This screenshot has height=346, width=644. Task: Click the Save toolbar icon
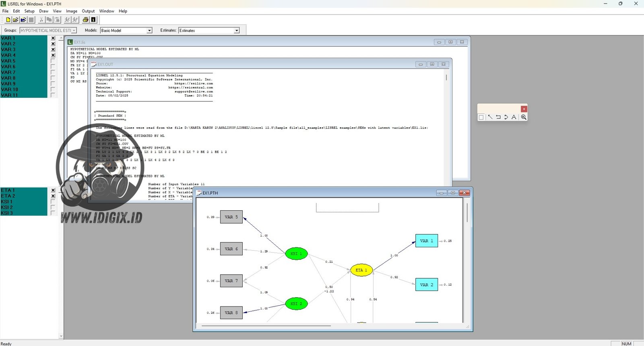(31, 20)
